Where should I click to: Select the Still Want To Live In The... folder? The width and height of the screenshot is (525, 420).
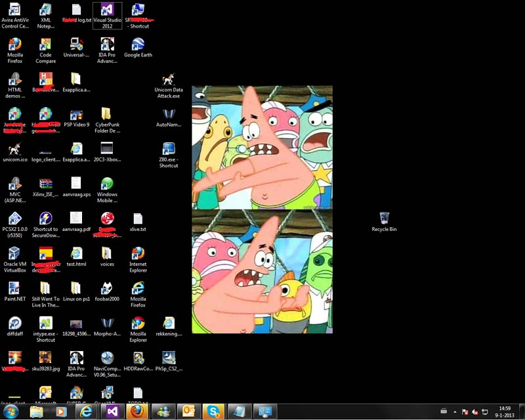46,295
